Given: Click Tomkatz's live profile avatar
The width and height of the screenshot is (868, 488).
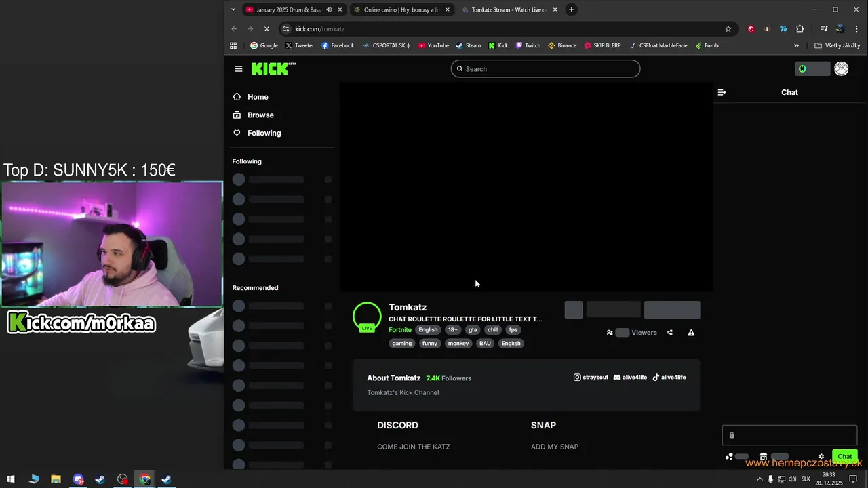Looking at the screenshot, I should (367, 317).
